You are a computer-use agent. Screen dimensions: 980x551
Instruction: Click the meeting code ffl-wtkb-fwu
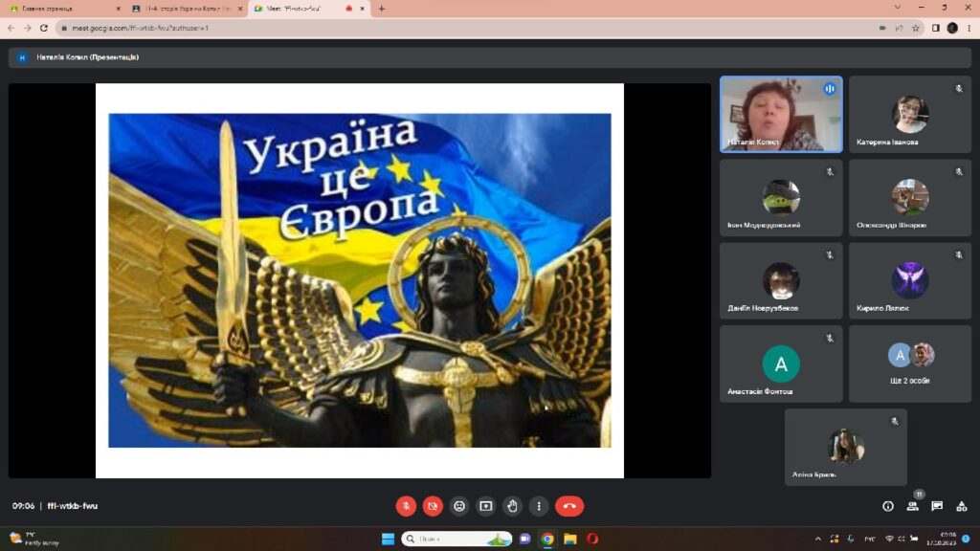tap(73, 506)
